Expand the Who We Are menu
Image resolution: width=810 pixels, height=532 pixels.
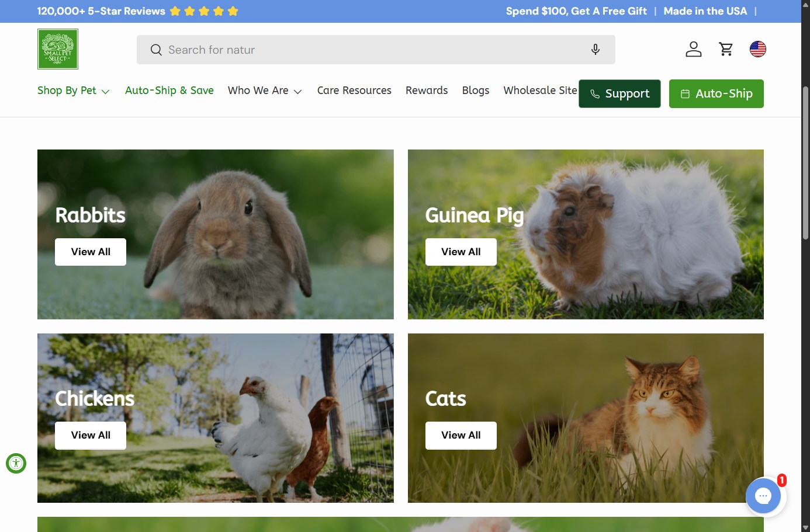click(x=265, y=91)
